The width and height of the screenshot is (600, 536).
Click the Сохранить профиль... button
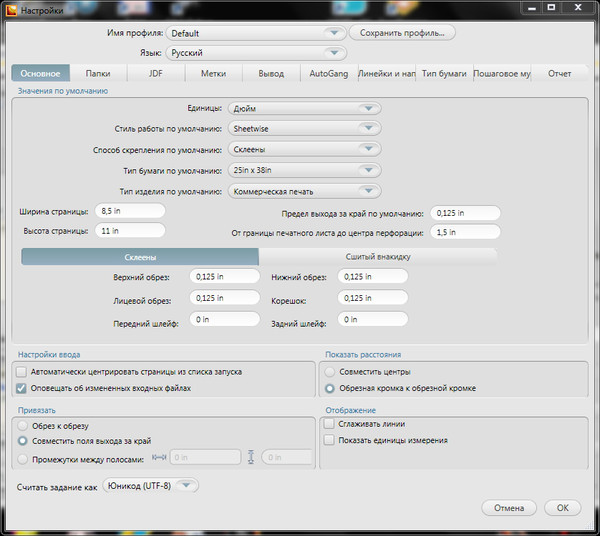point(402,33)
